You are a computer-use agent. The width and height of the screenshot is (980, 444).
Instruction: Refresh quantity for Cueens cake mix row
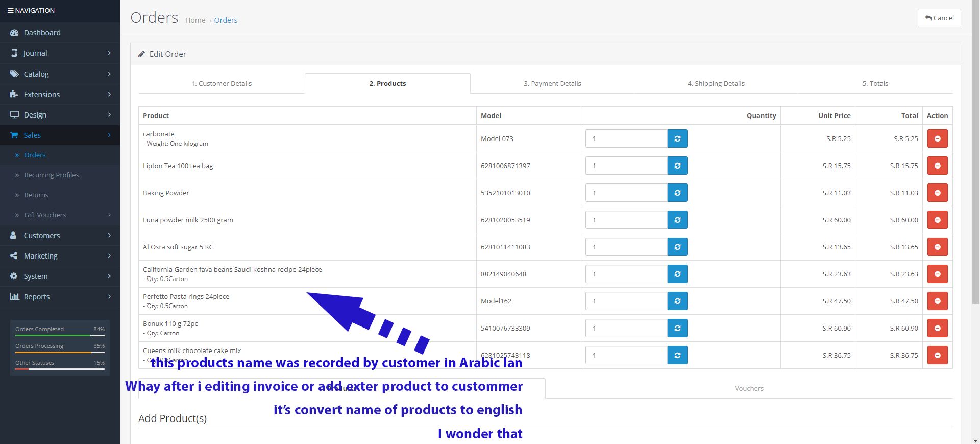tap(677, 355)
